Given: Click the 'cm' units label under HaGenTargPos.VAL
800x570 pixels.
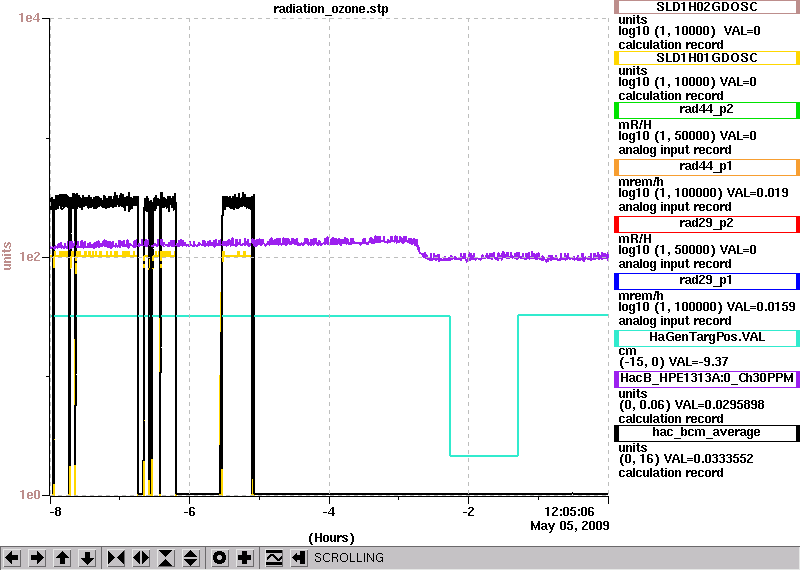Looking at the screenshot, I should click(627, 351).
